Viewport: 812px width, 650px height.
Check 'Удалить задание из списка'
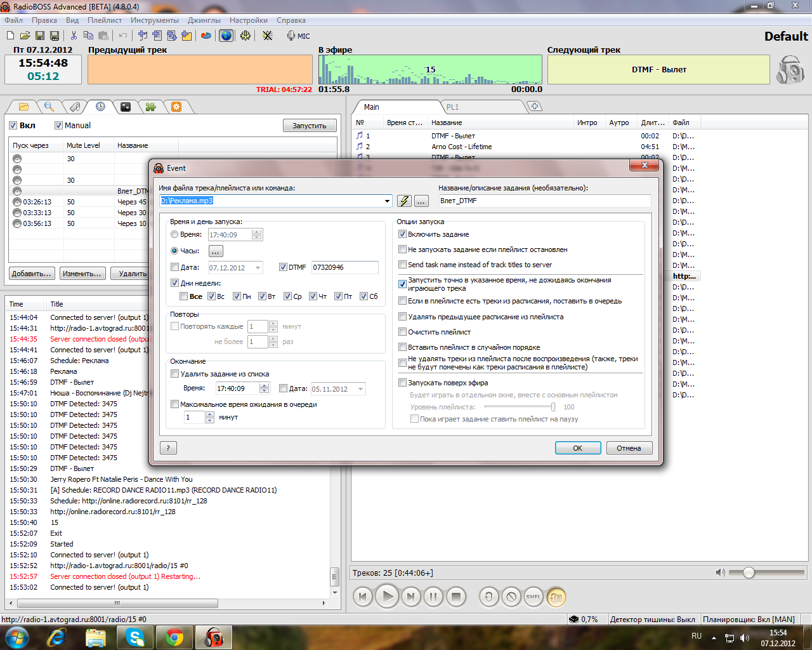coord(174,374)
